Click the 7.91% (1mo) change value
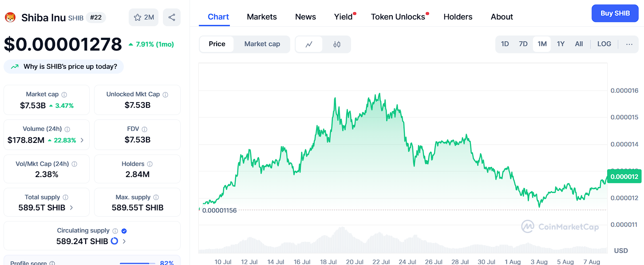Image resolution: width=644 pixels, height=265 pixels. point(151,44)
